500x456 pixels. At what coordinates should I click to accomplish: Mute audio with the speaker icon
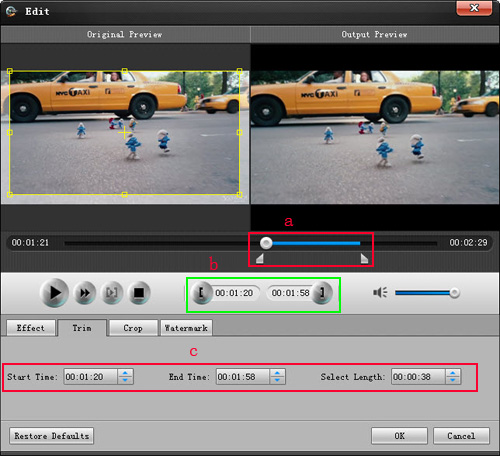click(x=380, y=293)
